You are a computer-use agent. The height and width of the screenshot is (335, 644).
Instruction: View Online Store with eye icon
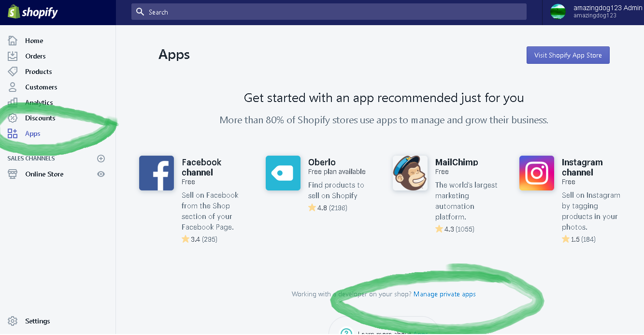point(101,174)
